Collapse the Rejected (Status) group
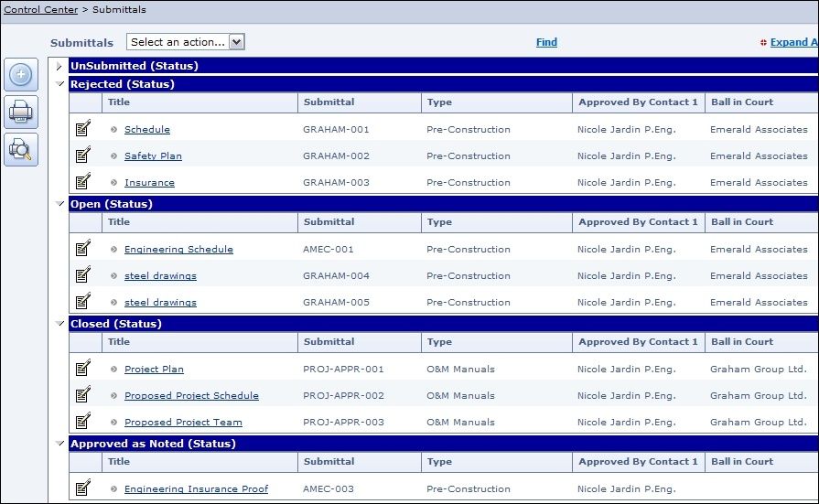The image size is (819, 504). [x=60, y=83]
